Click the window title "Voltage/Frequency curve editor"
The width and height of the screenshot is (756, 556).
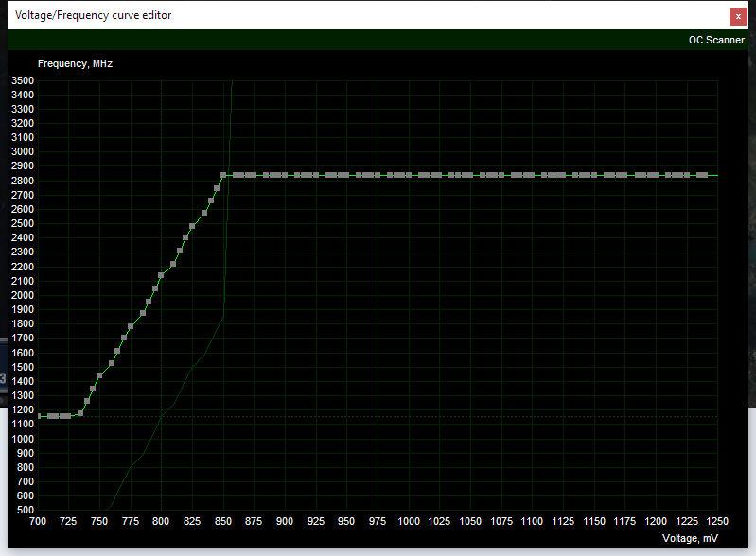(x=93, y=15)
